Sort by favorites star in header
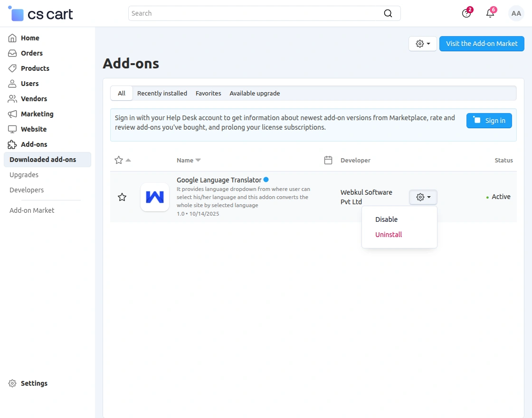Viewport: 532px width, 418px height. tap(119, 160)
